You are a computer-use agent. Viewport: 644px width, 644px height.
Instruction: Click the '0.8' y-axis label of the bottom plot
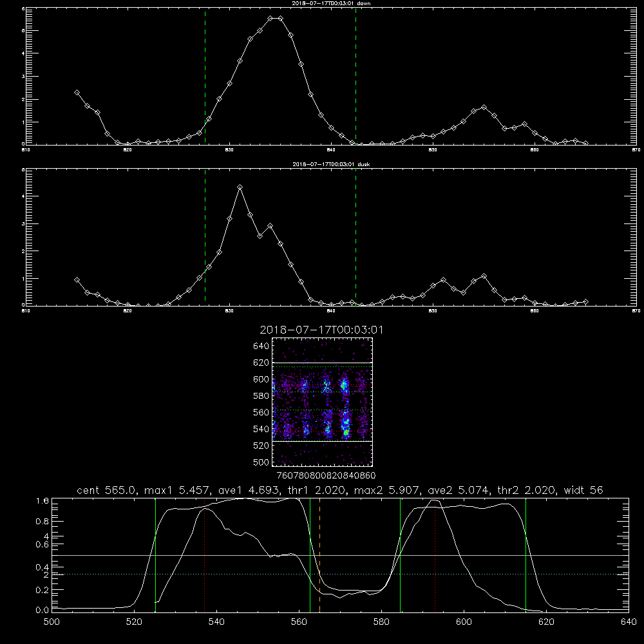click(x=43, y=522)
